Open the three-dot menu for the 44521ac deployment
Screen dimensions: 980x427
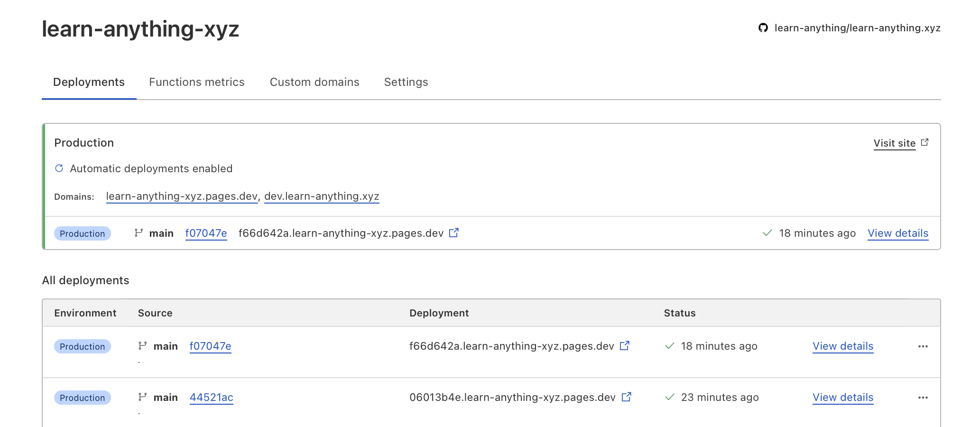[x=923, y=398]
